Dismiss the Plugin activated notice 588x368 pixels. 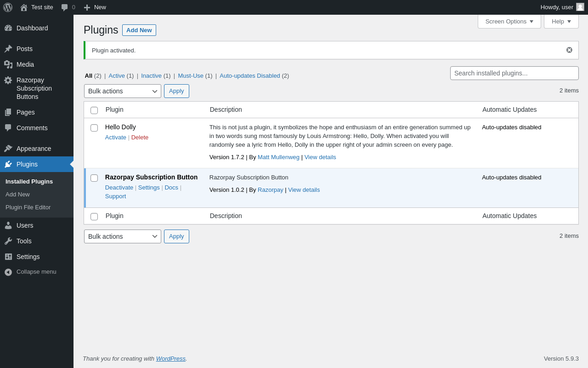click(569, 50)
